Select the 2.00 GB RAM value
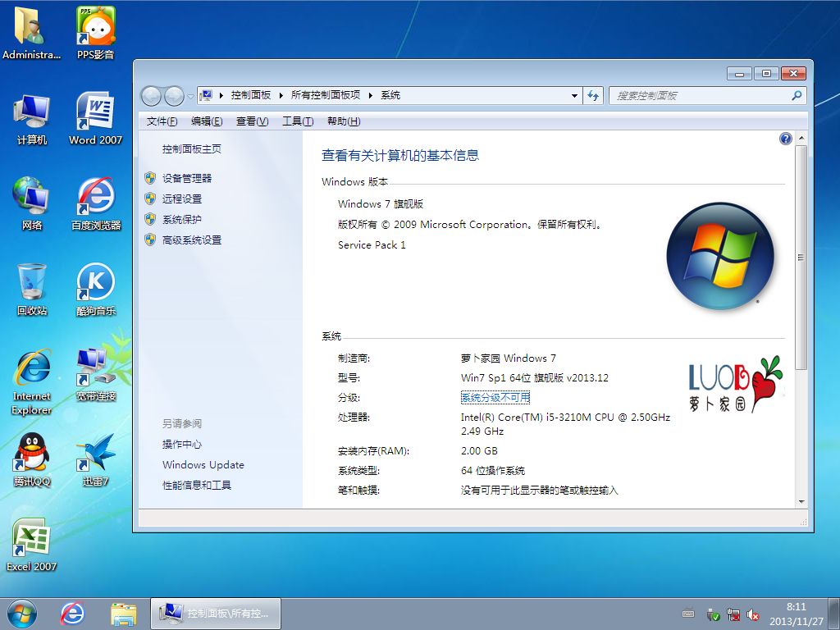The width and height of the screenshot is (840, 630). click(x=479, y=451)
